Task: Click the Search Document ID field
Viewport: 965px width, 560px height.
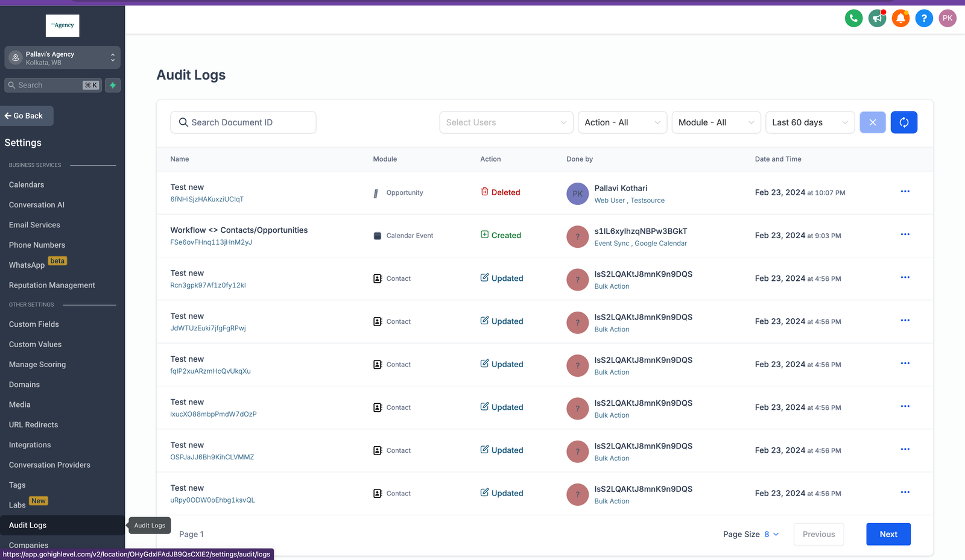Action: click(243, 122)
